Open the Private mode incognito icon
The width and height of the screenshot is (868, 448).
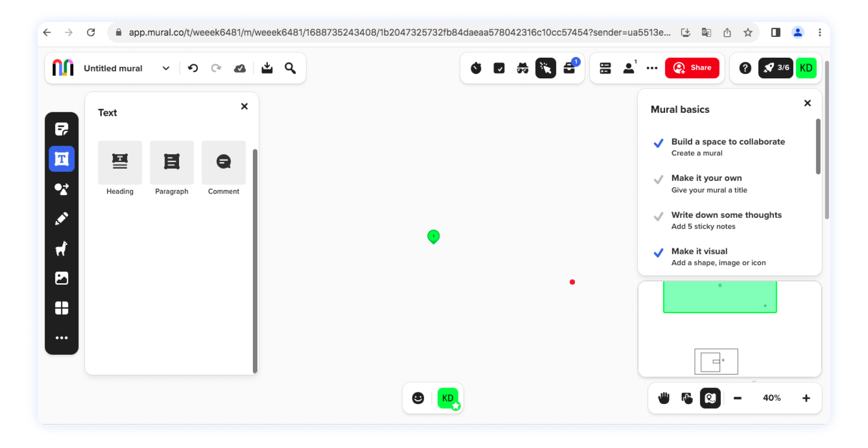point(522,68)
